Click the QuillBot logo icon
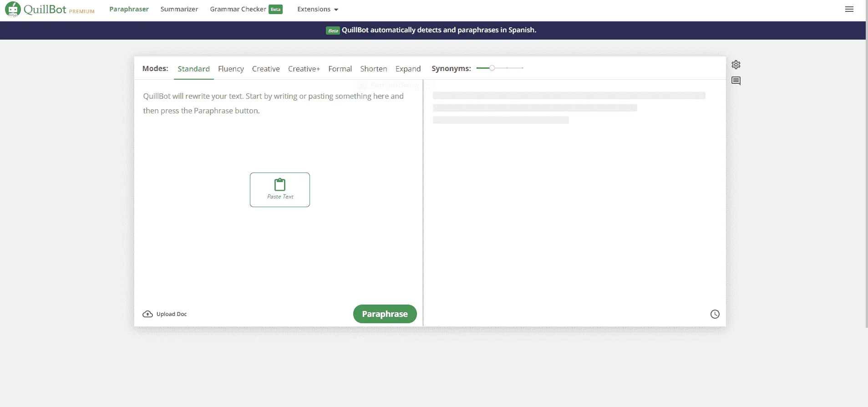Viewport: 868px width, 407px height. [13, 9]
